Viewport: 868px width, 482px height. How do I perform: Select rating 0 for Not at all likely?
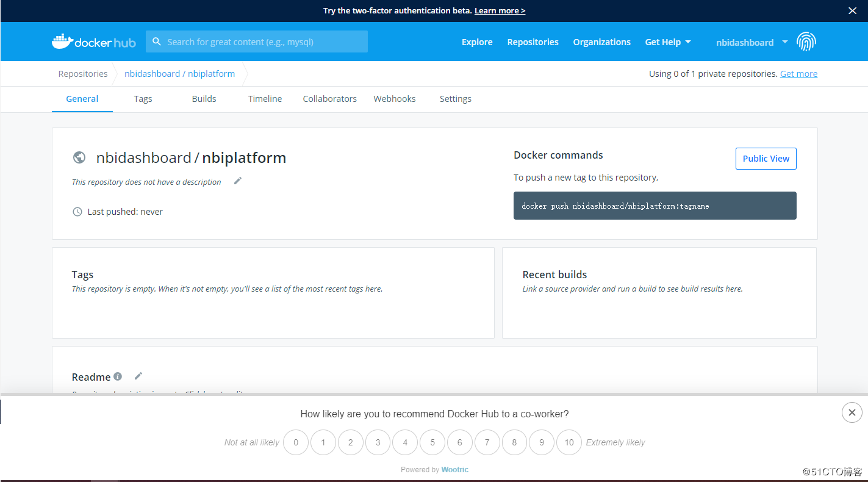296,442
